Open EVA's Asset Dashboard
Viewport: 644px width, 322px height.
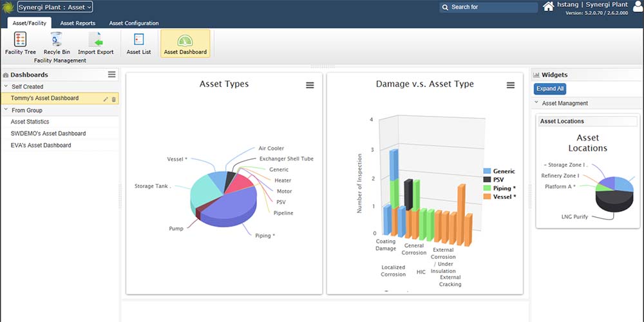(41, 146)
